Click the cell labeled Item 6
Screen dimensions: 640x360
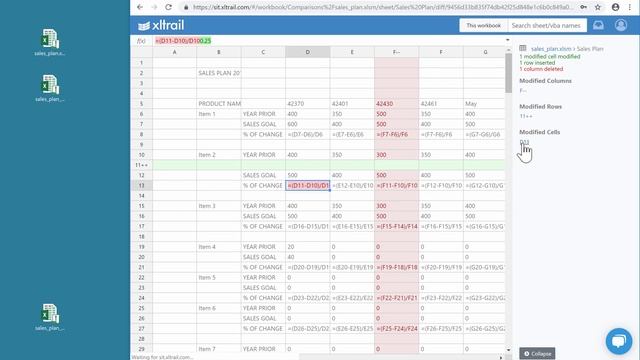[x=219, y=308]
